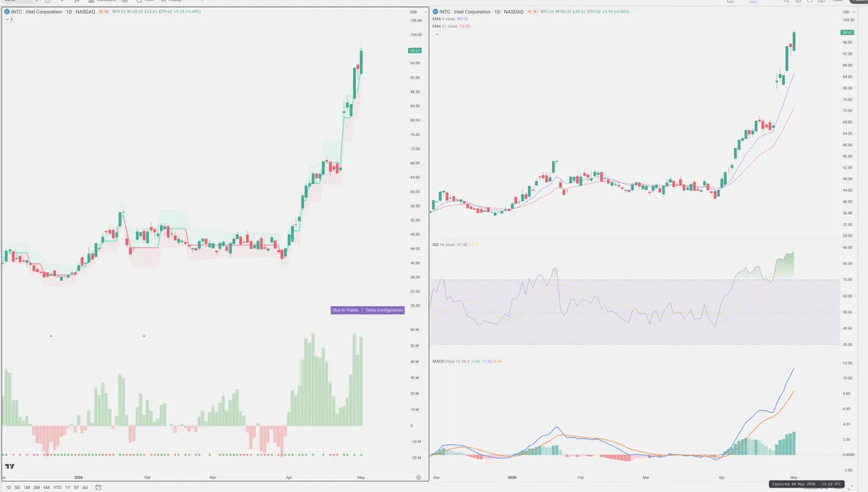Click the 10.00 level on MACD axis

(x=846, y=378)
